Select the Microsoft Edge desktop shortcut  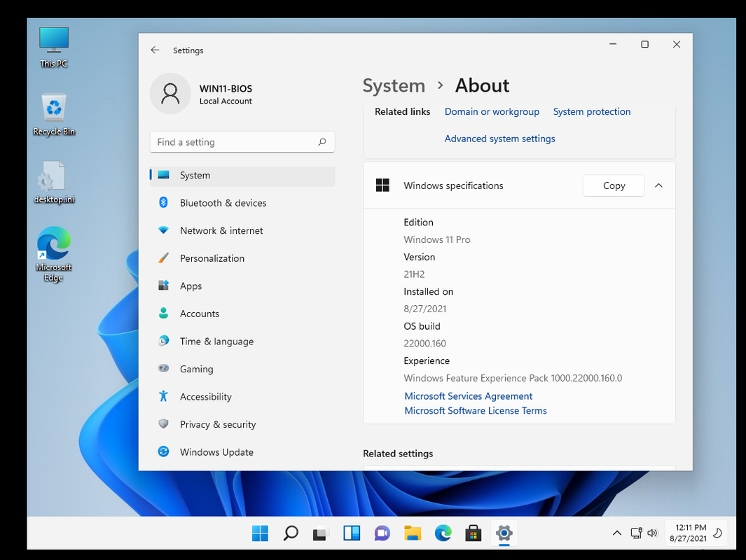(x=54, y=254)
